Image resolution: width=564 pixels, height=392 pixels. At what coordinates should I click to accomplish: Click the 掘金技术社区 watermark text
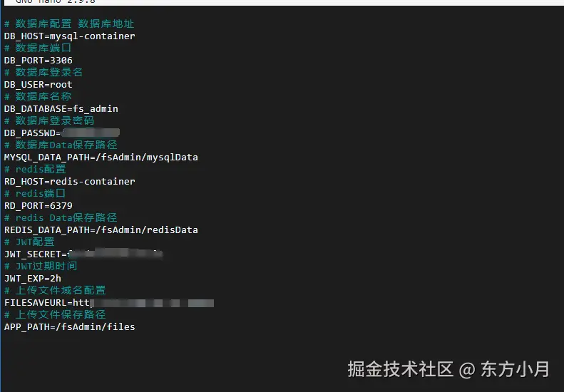[x=401, y=368]
